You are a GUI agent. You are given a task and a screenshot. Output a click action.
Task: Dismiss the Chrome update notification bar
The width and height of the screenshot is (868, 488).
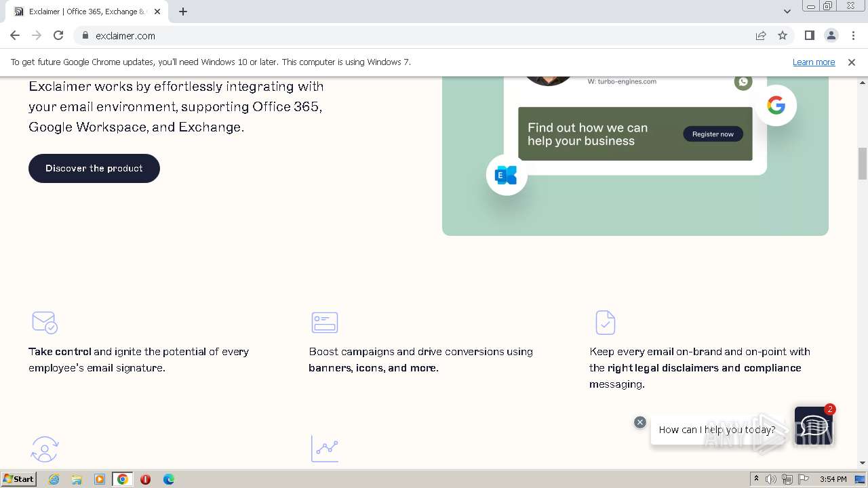[x=852, y=62]
